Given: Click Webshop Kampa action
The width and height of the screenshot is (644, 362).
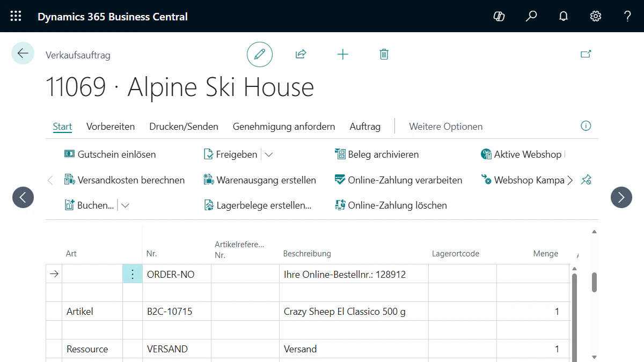Looking at the screenshot, I should point(523,180).
